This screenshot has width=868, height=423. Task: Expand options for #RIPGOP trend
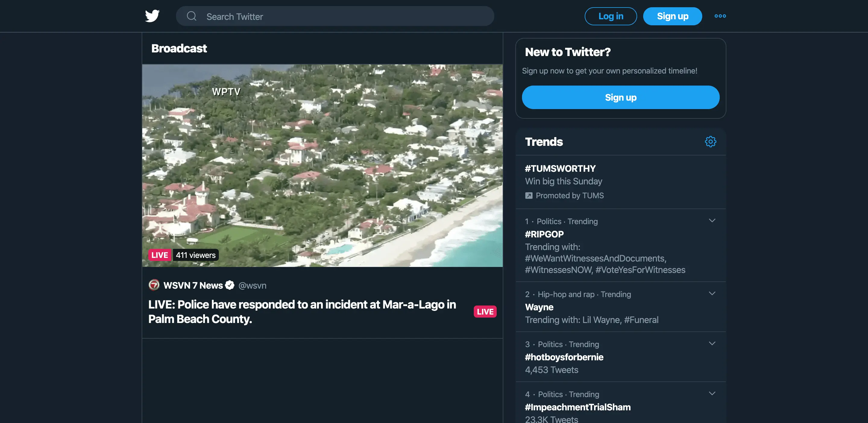click(x=712, y=221)
